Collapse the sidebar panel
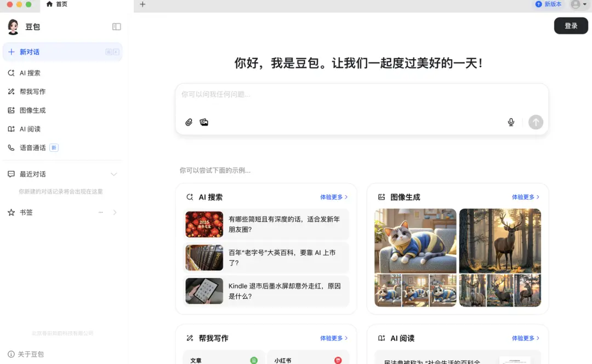Image resolution: width=592 pixels, height=364 pixels. [116, 26]
